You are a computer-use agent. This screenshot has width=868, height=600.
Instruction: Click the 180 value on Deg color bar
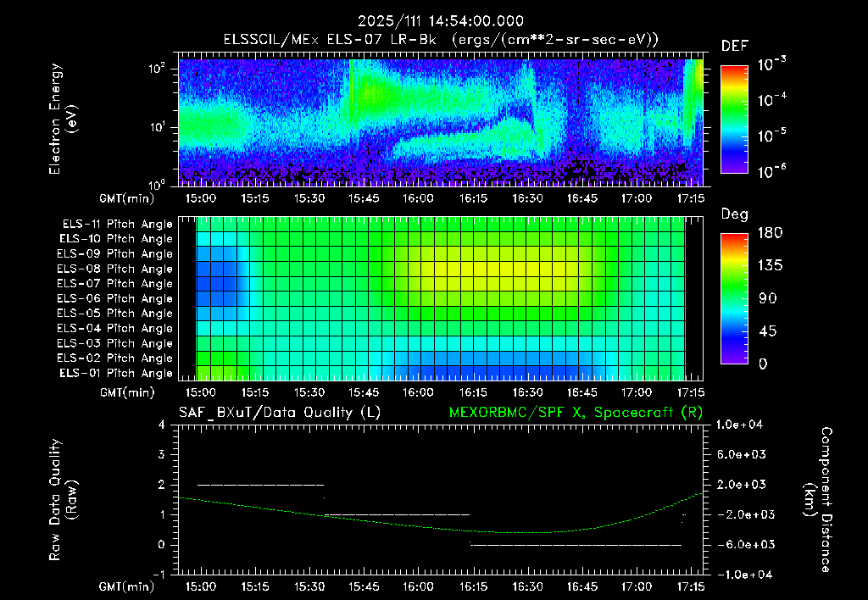tap(770, 233)
